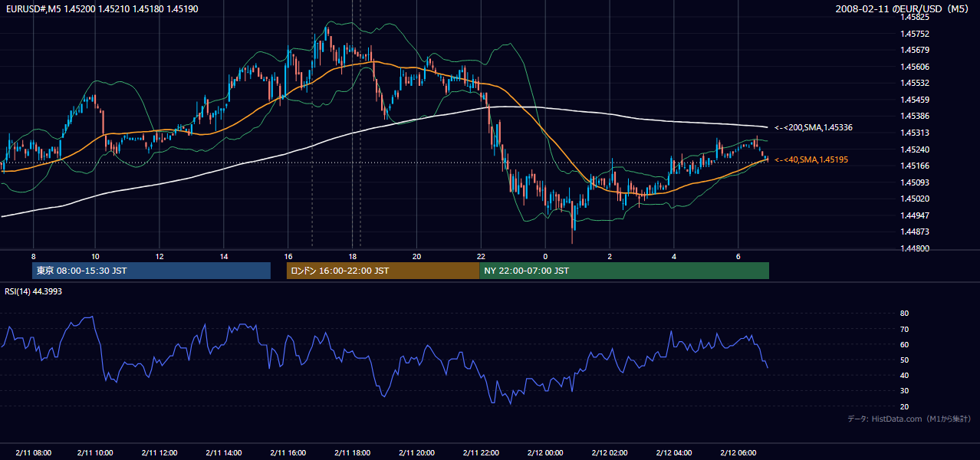
Task: Click the 1.45386 price axis label
Action: click(915, 116)
